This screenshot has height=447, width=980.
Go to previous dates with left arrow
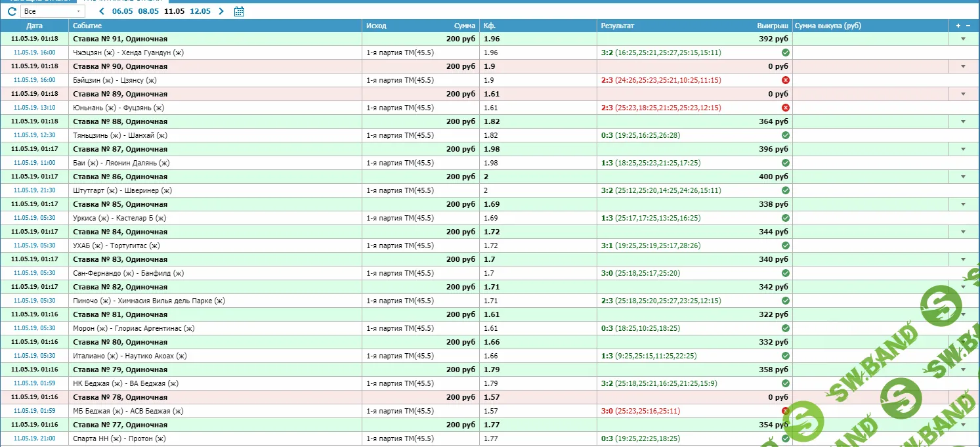click(101, 11)
